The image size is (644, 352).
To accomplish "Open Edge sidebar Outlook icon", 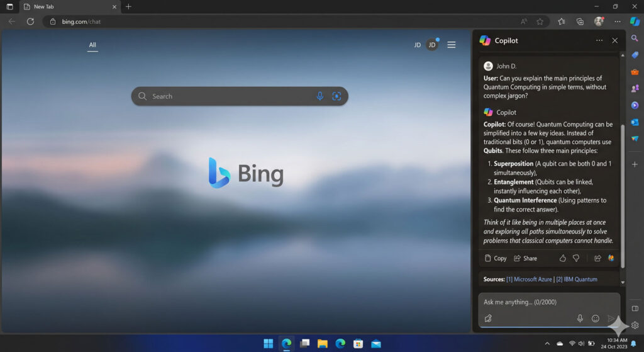I will pos(635,122).
